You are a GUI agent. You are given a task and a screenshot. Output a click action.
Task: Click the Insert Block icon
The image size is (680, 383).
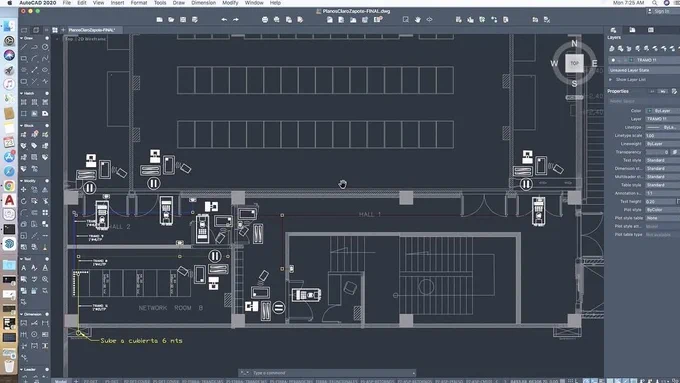(x=24, y=134)
